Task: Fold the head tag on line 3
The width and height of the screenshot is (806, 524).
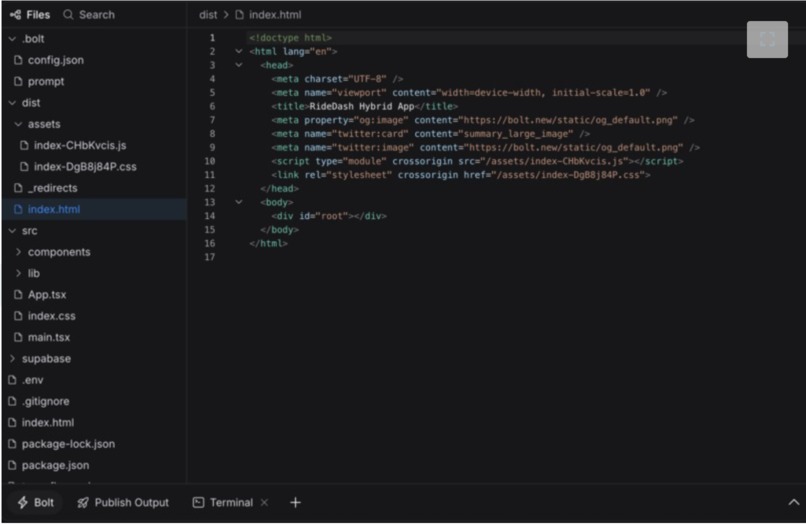Action: click(x=239, y=65)
